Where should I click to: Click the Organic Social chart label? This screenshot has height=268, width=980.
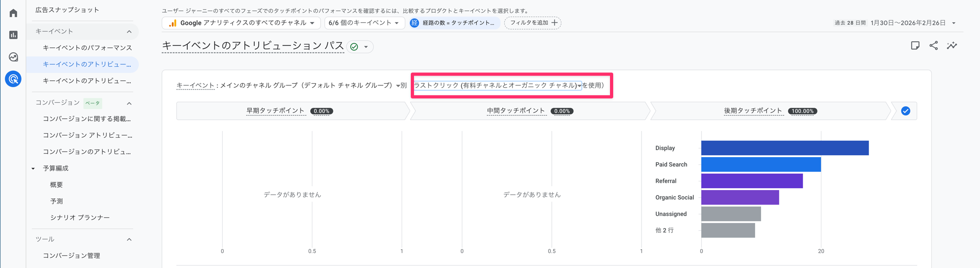(x=675, y=197)
